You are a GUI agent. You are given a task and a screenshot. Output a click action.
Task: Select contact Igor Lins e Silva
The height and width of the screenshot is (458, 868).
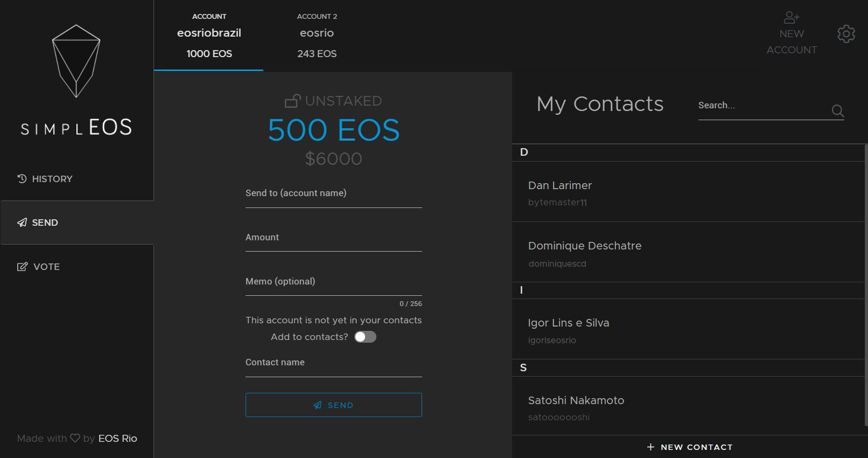(x=688, y=329)
